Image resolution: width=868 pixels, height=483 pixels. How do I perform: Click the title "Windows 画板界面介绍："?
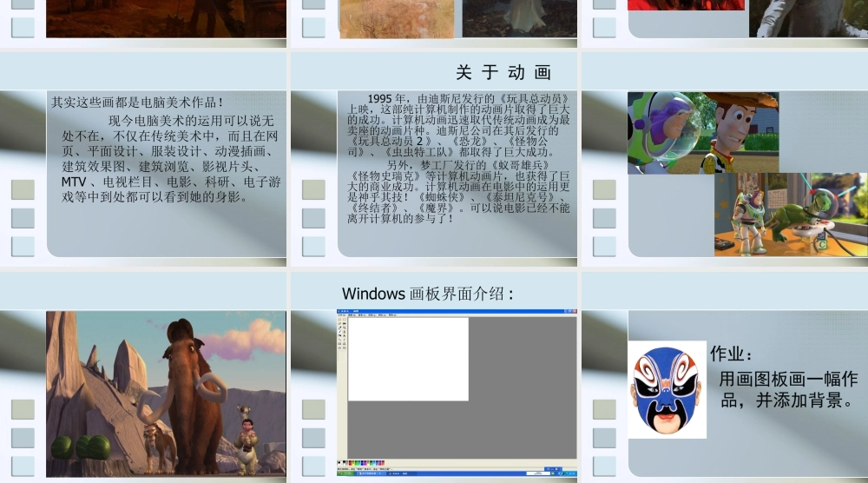[427, 294]
